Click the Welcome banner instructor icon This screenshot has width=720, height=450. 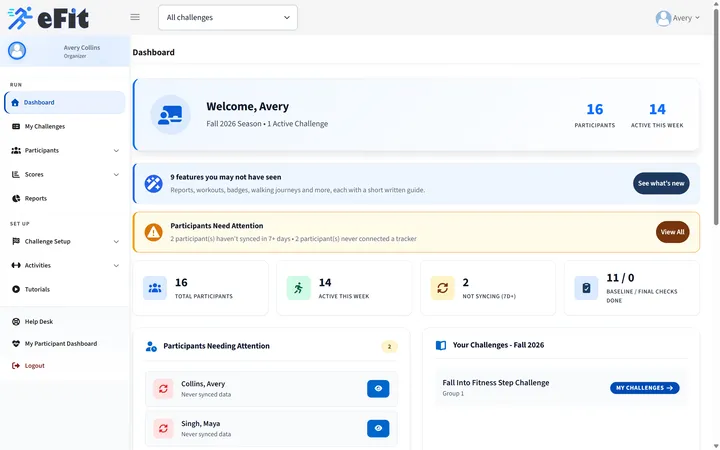[170, 115]
